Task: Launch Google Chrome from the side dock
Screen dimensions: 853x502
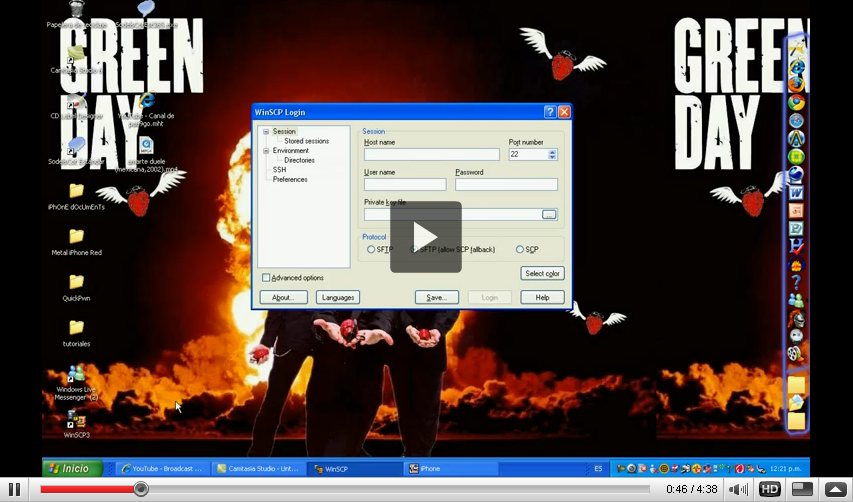Action: click(x=796, y=102)
